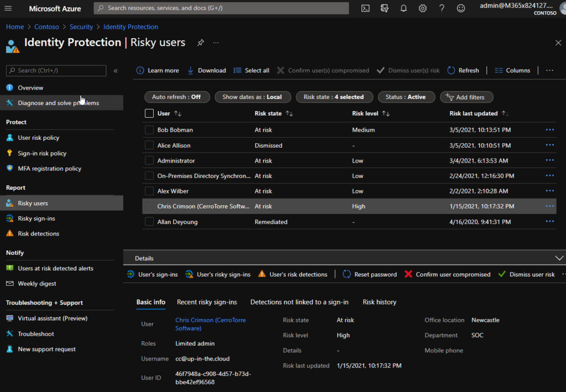The height and width of the screenshot is (392, 566).
Task: Click the sidebar Search field
Action: pyautogui.click(x=55, y=71)
